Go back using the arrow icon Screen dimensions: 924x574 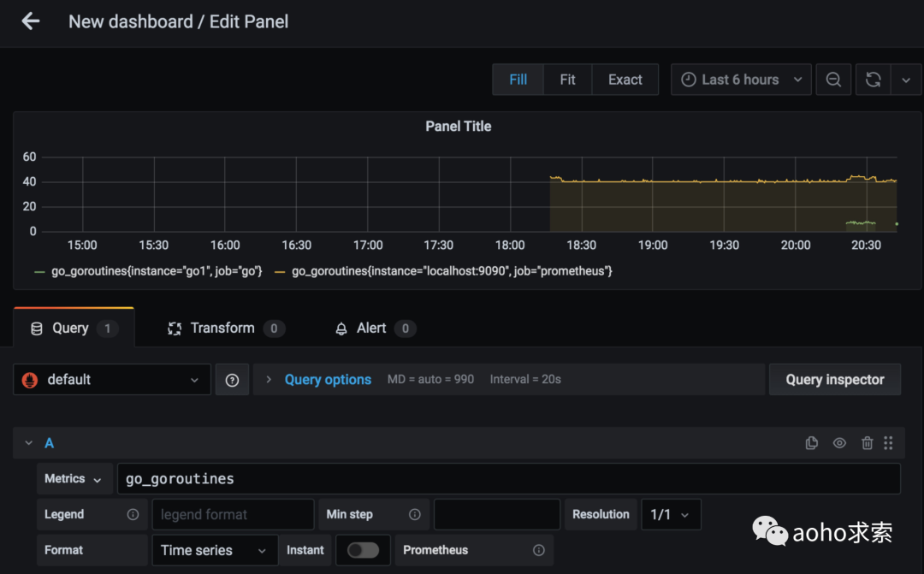tap(31, 21)
